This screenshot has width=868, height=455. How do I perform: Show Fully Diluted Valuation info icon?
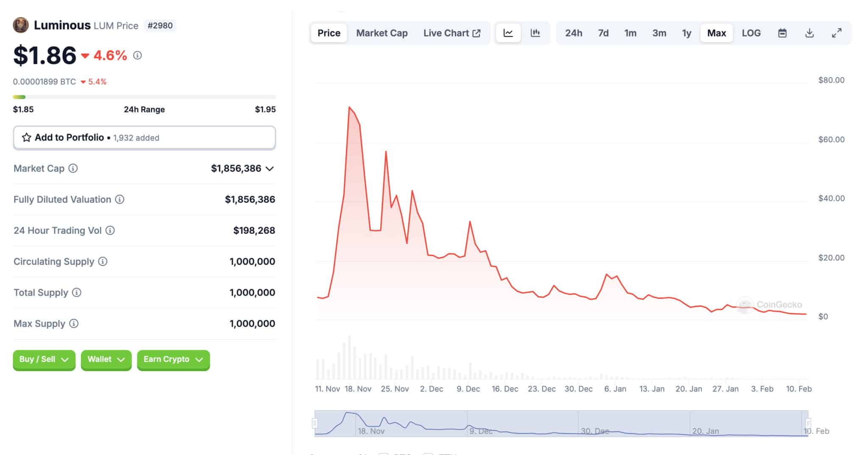(120, 199)
